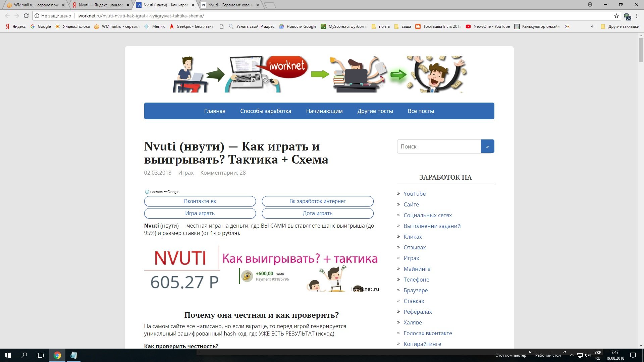This screenshot has width=644, height=362.
Task: Open Task View on taskbar
Action: click(x=40, y=355)
